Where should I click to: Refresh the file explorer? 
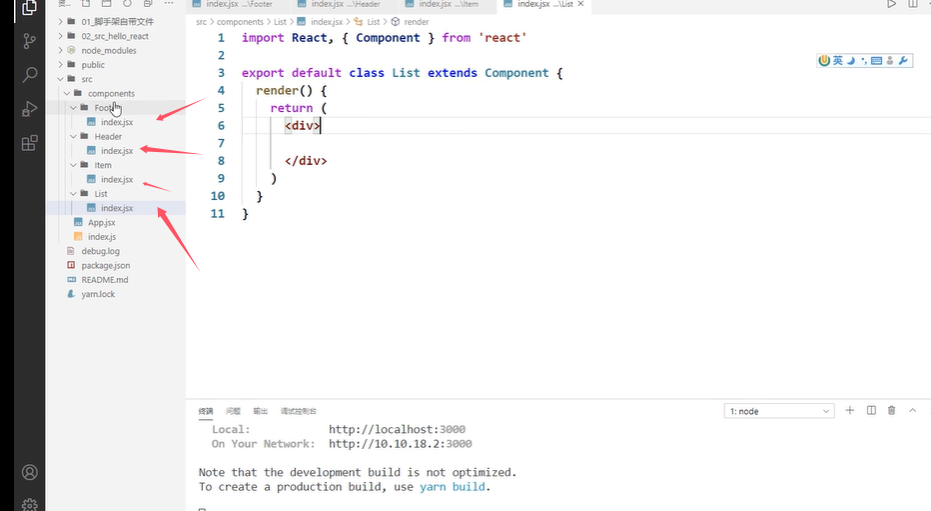[x=127, y=3]
